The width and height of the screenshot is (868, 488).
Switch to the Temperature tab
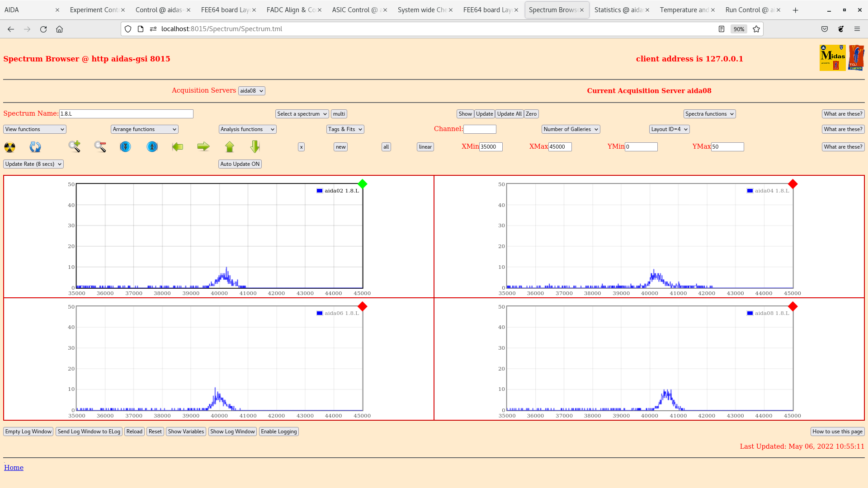(684, 10)
